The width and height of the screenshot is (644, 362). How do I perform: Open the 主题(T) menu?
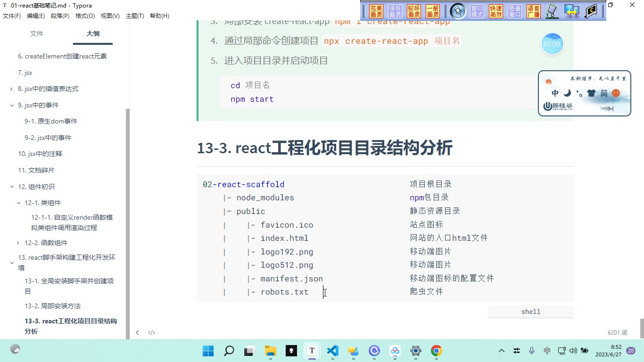click(x=135, y=16)
